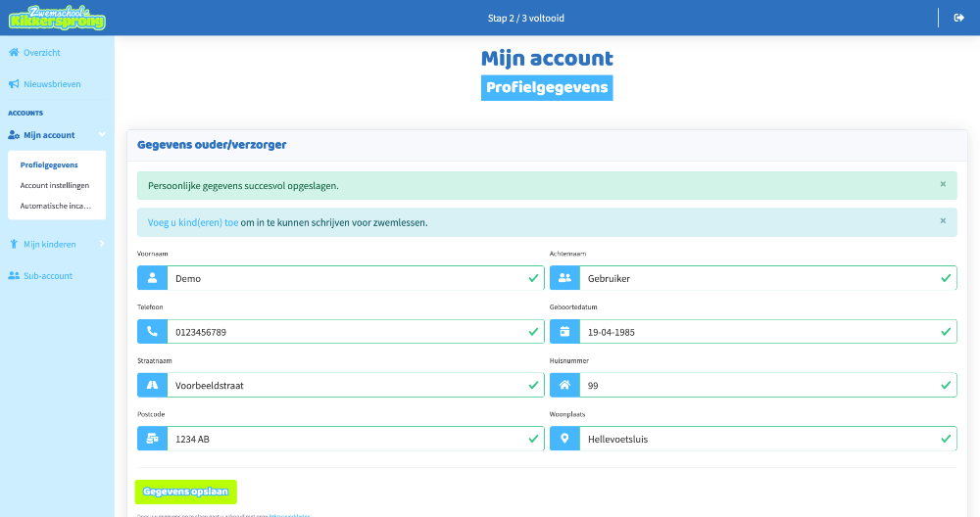Click the house icon beside Huisnummer
This screenshot has height=517, width=980.
[x=564, y=385]
